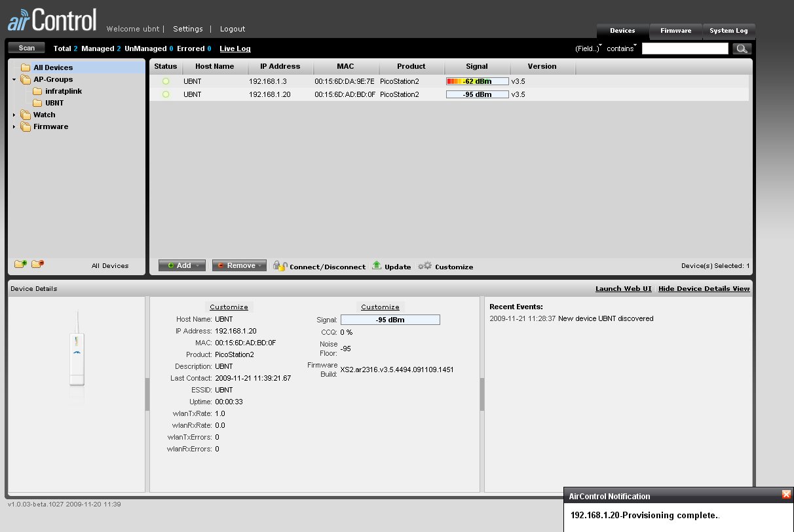The height and width of the screenshot is (532, 794).
Task: Switch to the Firmware tab
Action: (x=675, y=31)
